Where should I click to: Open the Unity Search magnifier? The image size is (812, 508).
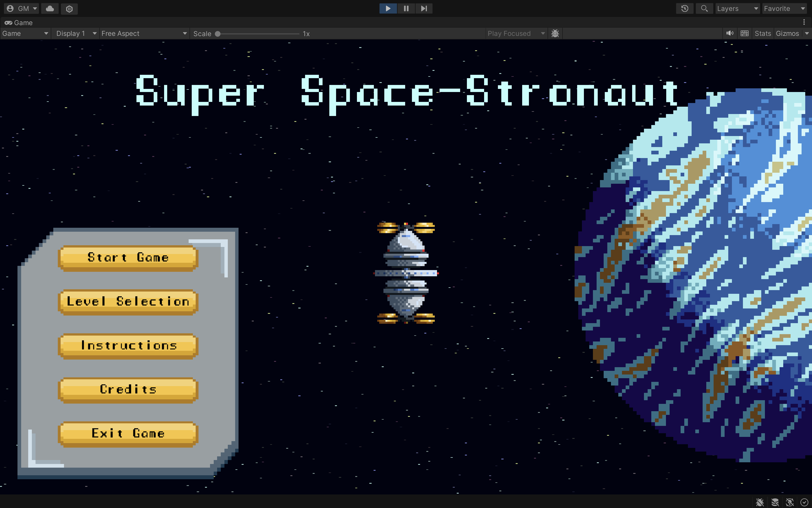click(x=704, y=8)
